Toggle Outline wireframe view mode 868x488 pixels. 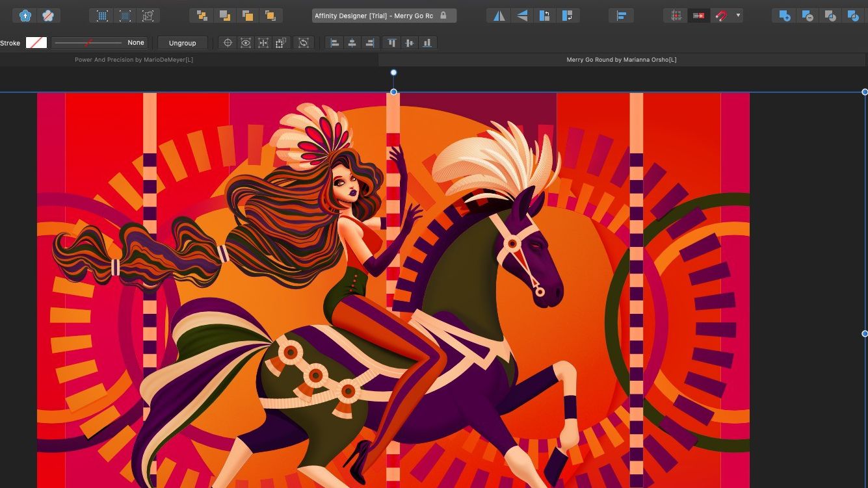click(x=148, y=16)
